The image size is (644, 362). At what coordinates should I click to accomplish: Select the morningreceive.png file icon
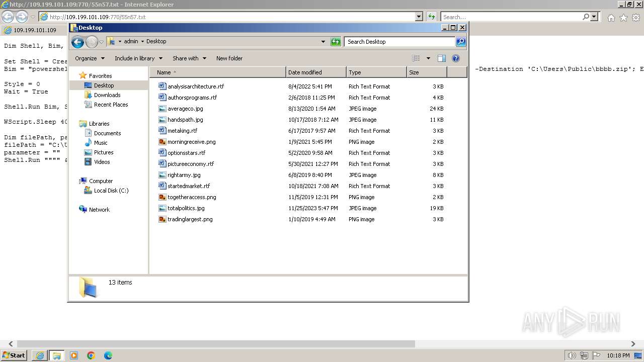[163, 142]
